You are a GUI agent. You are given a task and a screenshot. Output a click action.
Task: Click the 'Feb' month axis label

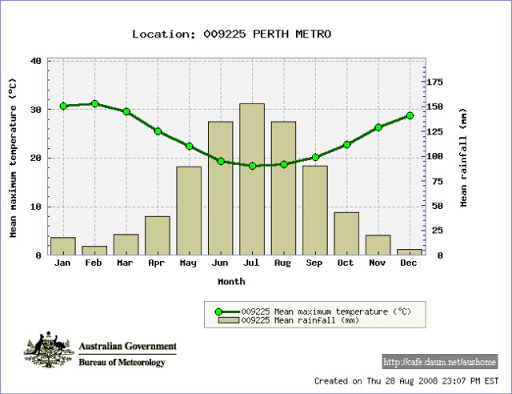93,263
